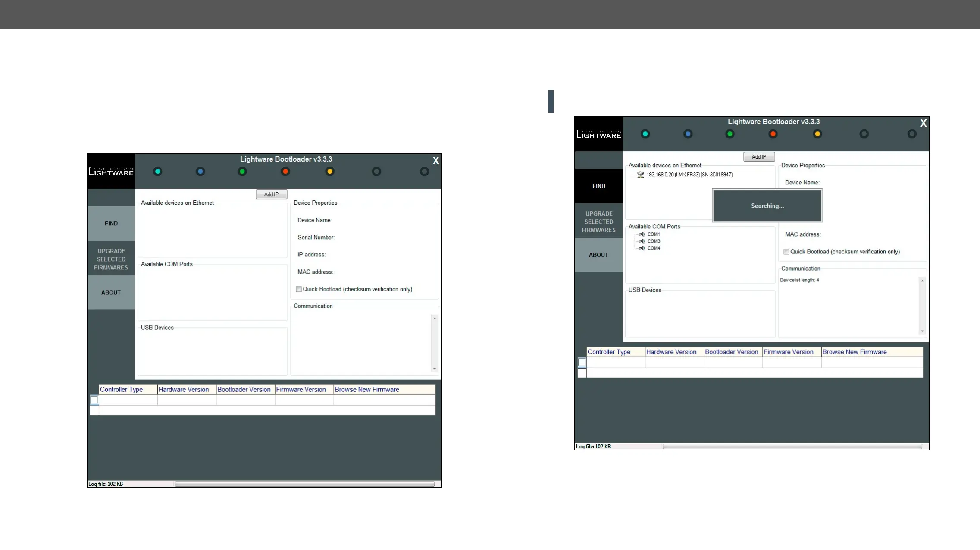Click 'Log file: 102 KB' in left window

point(106,484)
